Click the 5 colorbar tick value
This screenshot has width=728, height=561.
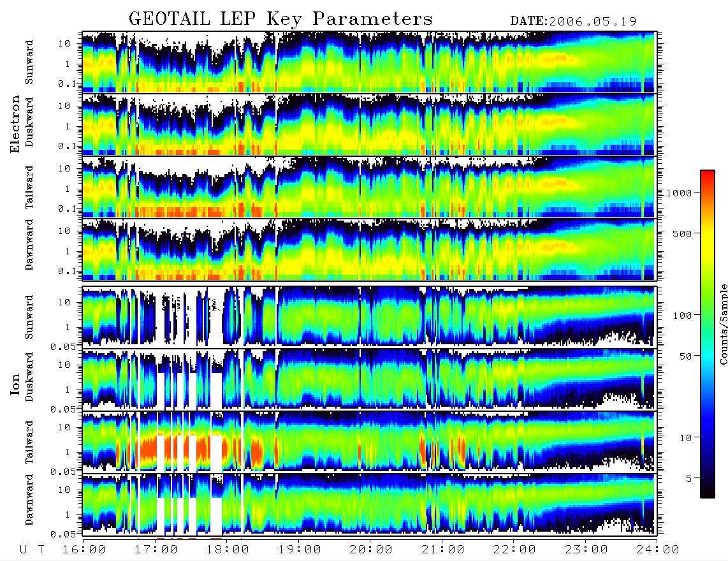click(689, 479)
